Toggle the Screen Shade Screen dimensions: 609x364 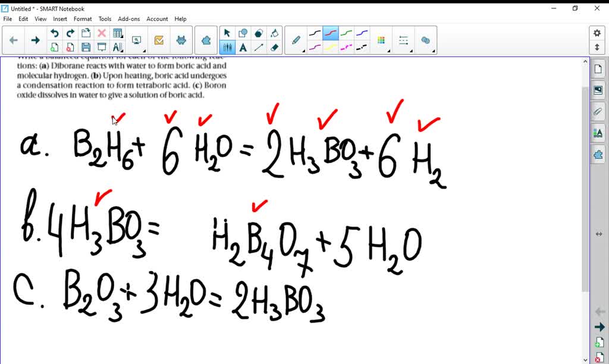[x=102, y=46]
